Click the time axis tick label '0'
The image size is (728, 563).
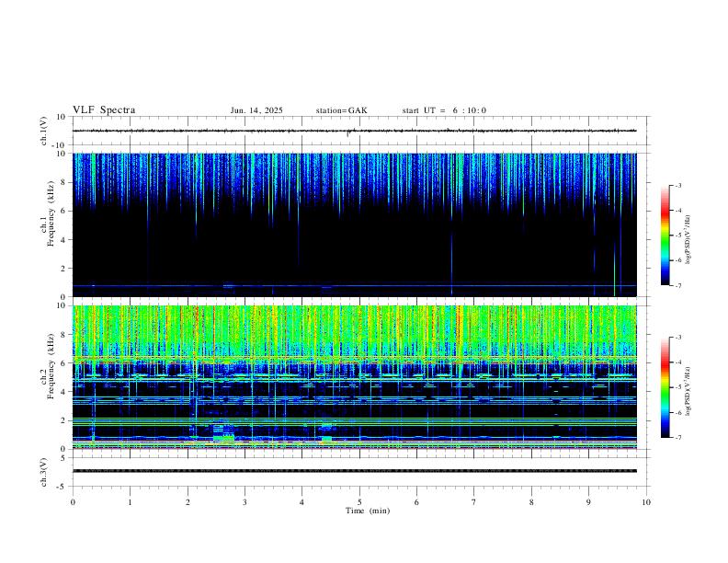(73, 502)
